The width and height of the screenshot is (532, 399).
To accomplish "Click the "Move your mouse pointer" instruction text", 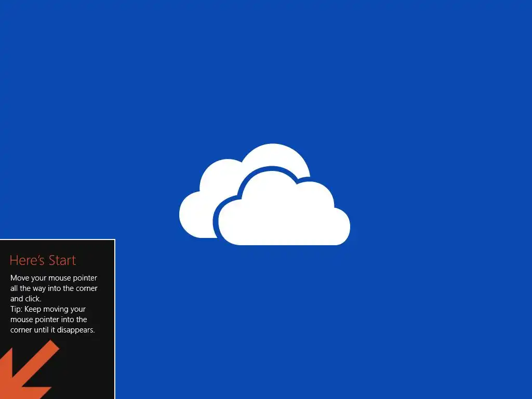I will click(54, 278).
